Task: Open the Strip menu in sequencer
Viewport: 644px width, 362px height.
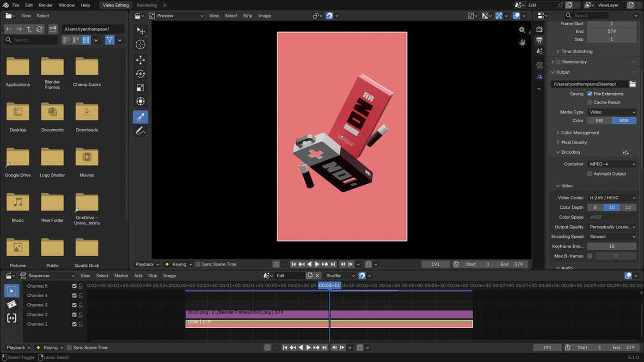Action: click(x=153, y=276)
